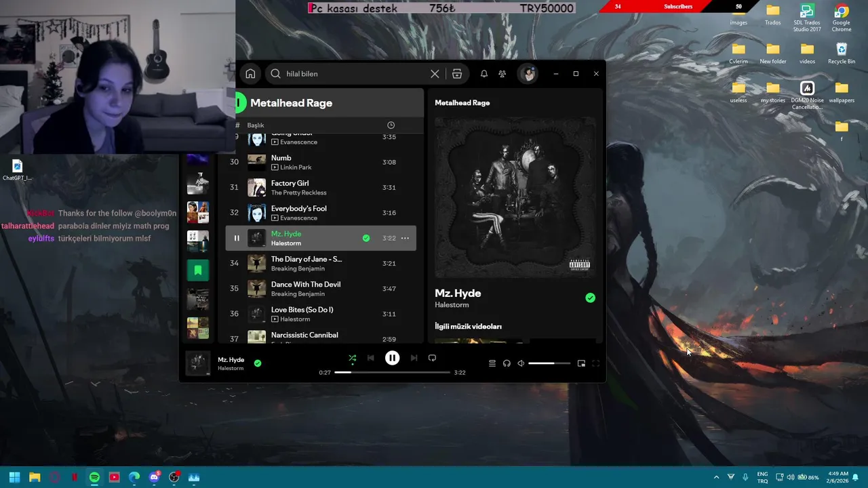Select Dance With The Devil track
The image size is (868, 488).
click(321, 289)
